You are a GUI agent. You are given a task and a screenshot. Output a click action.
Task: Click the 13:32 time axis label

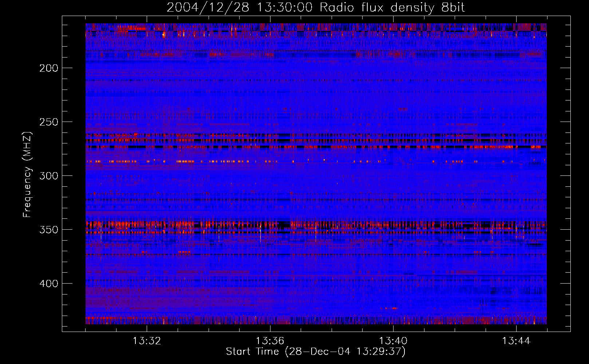147,341
